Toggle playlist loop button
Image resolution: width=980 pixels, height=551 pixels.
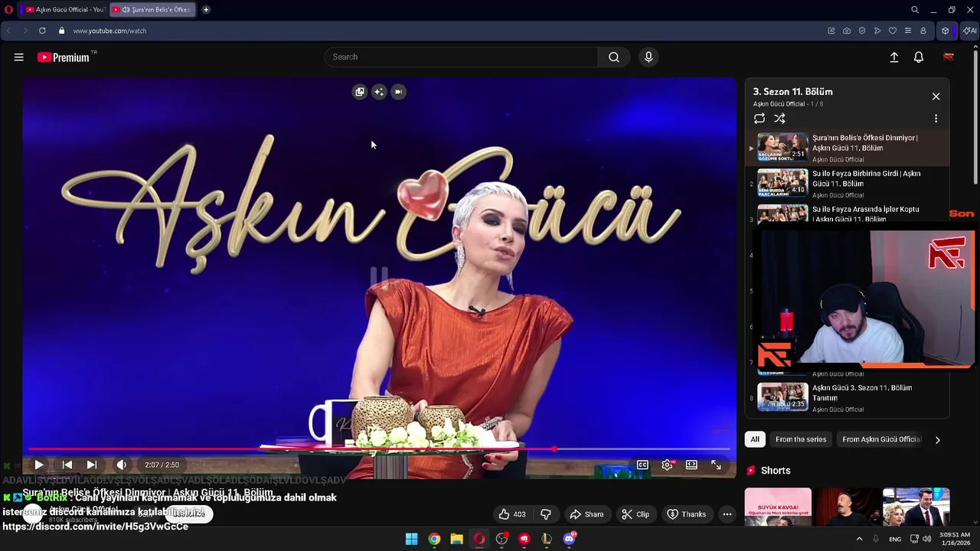759,119
